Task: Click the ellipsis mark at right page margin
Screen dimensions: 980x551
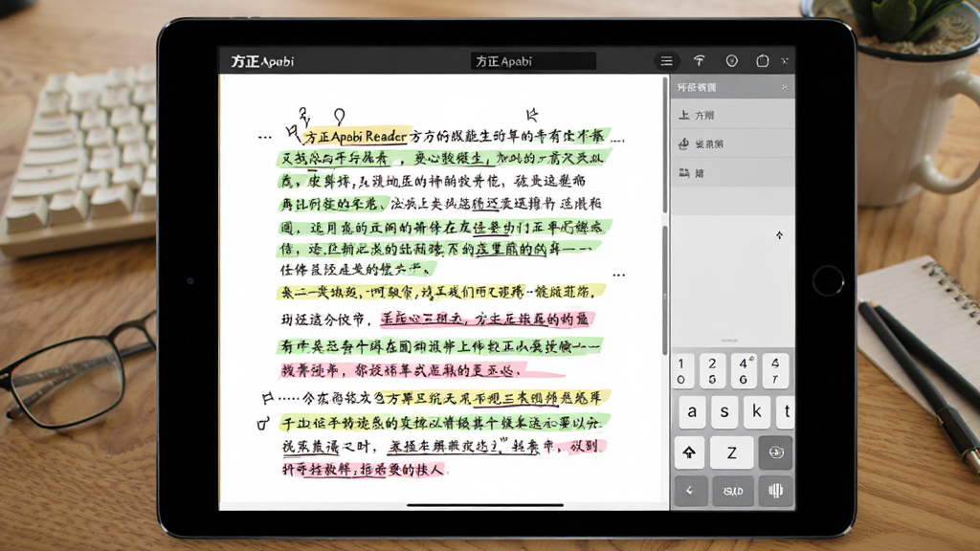Action: pos(619,275)
